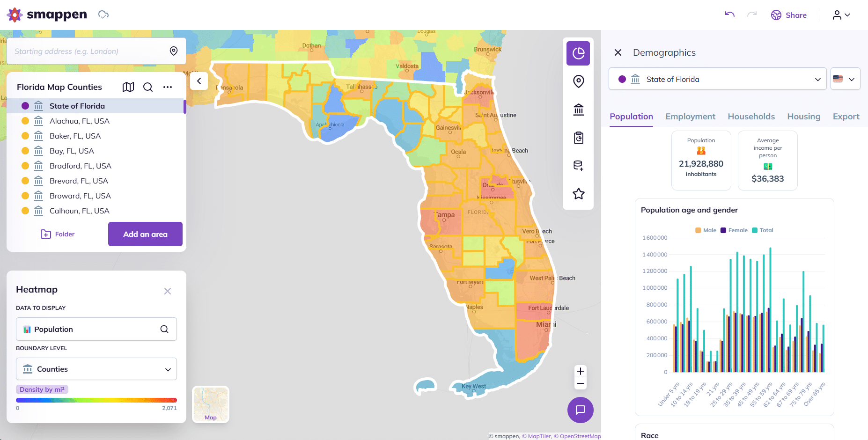Select the location pin tool in right toolbar

point(578,81)
